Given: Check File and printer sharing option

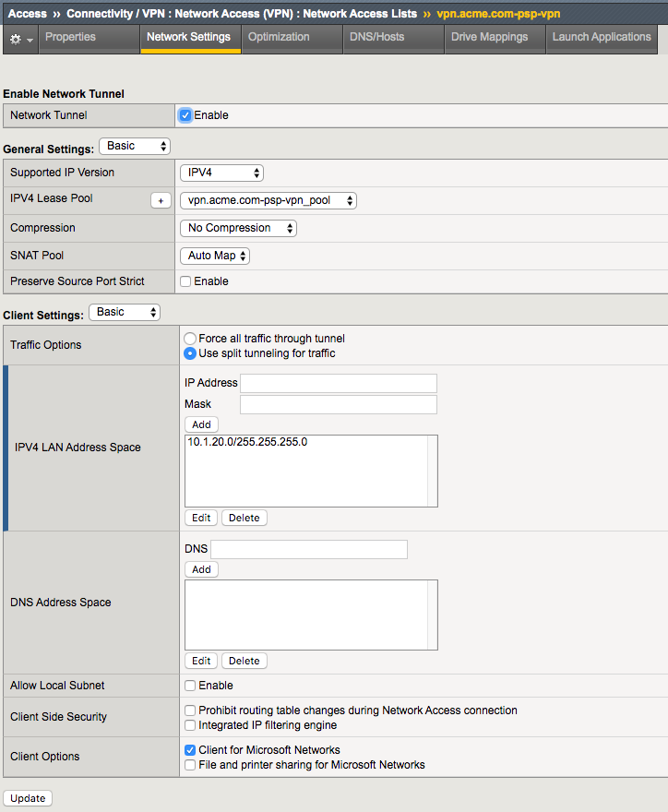Looking at the screenshot, I should [190, 765].
